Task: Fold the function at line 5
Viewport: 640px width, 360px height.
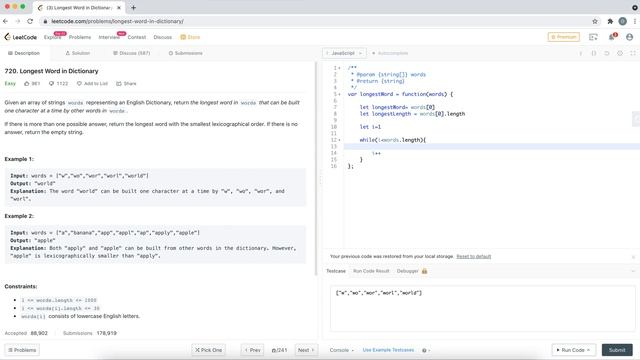Action: [x=340, y=94]
